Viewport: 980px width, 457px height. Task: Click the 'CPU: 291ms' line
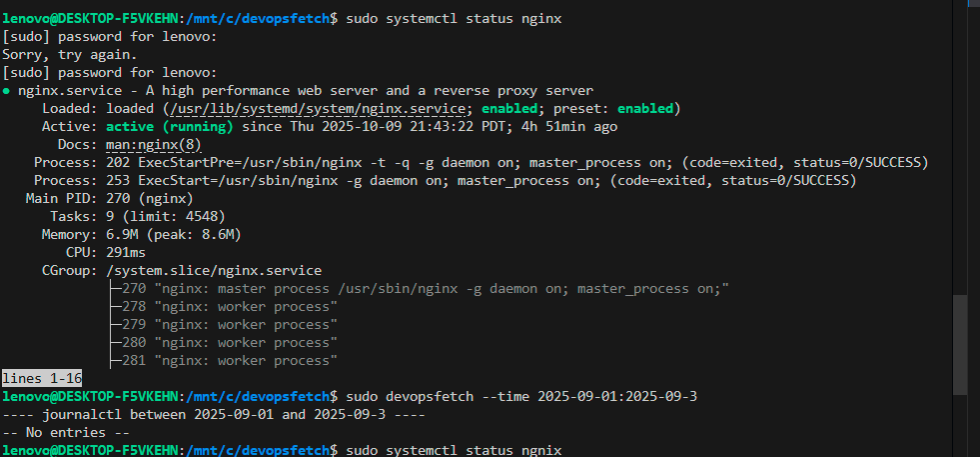tap(106, 253)
